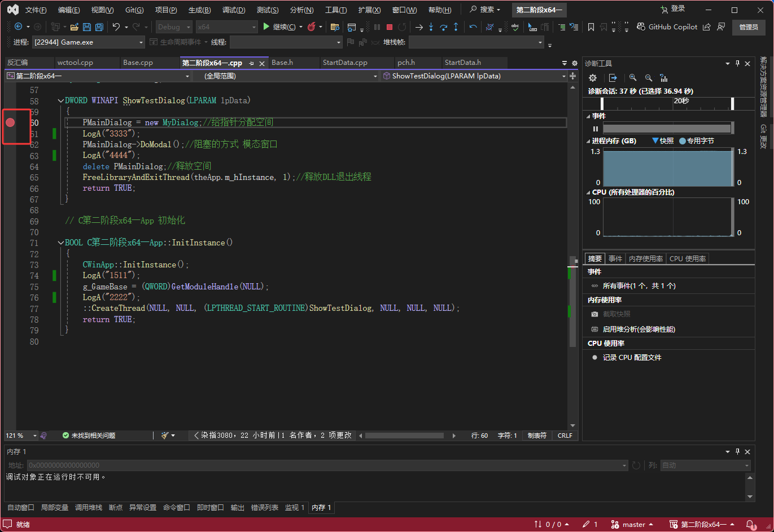The width and height of the screenshot is (774, 532).
Task: Click the hot reload flame icon
Action: click(x=311, y=27)
